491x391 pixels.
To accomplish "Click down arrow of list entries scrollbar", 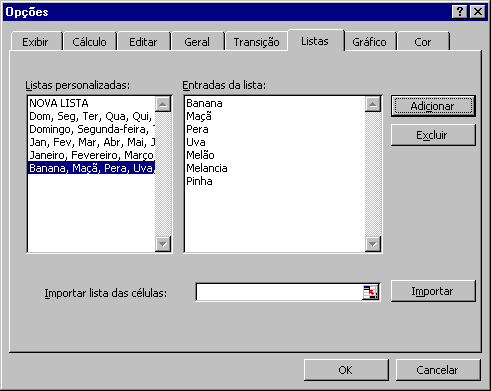I will coord(373,244).
